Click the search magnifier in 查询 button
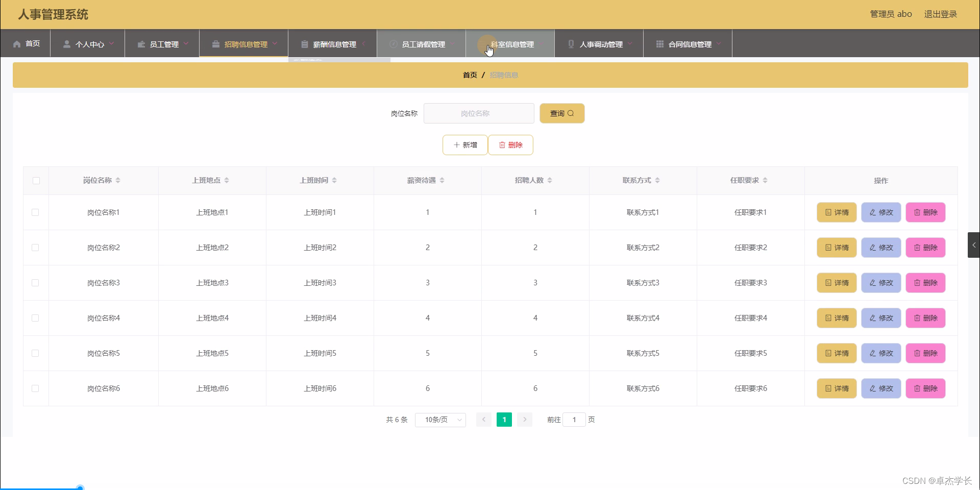 click(x=574, y=113)
